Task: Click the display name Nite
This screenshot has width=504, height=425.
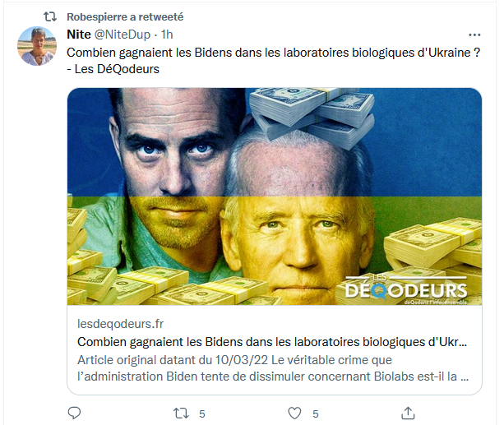Action: pos(79,35)
